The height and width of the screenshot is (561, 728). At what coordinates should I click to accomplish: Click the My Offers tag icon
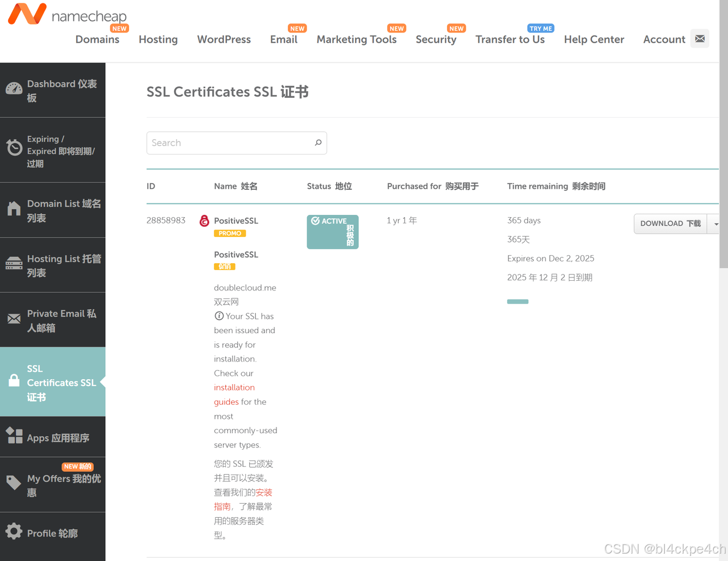coord(14,483)
